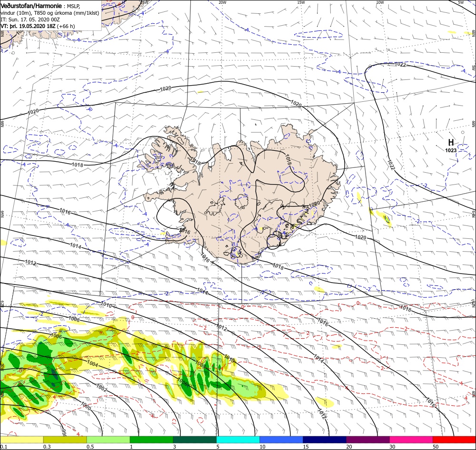Choose the navy 15–20 mm legend swatch
The width and height of the screenshot is (476, 450).
(325, 440)
